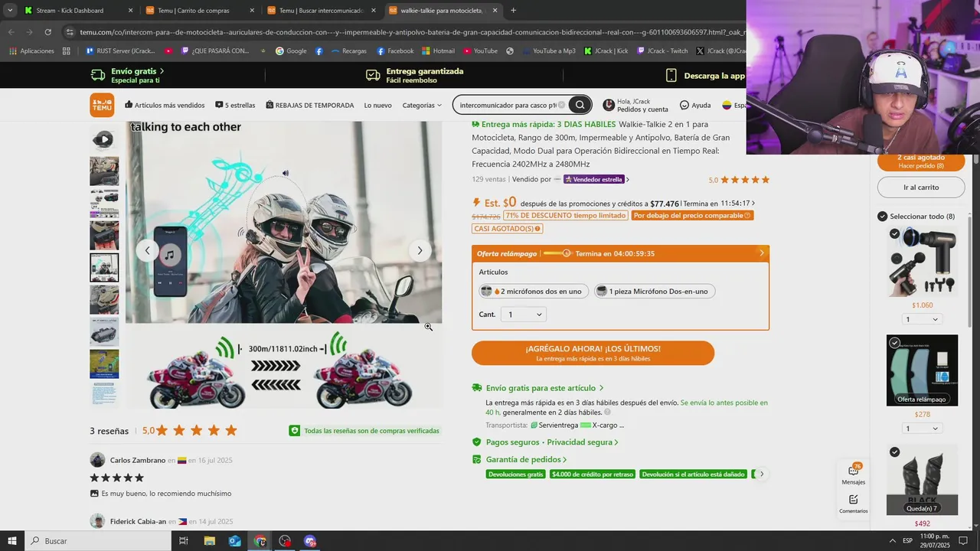980x551 pixels.
Task: Switch to Stream - Kick Dashboard tab
Action: pos(77,10)
